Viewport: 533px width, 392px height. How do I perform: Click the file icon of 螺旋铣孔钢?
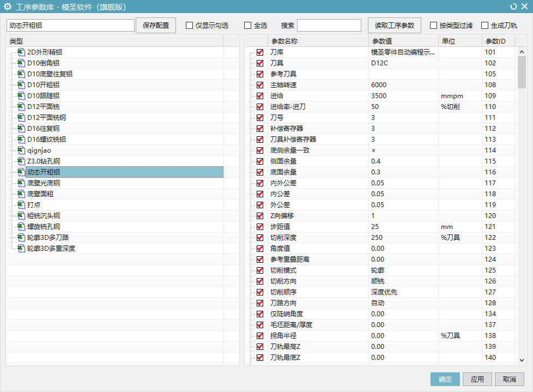coord(21,226)
